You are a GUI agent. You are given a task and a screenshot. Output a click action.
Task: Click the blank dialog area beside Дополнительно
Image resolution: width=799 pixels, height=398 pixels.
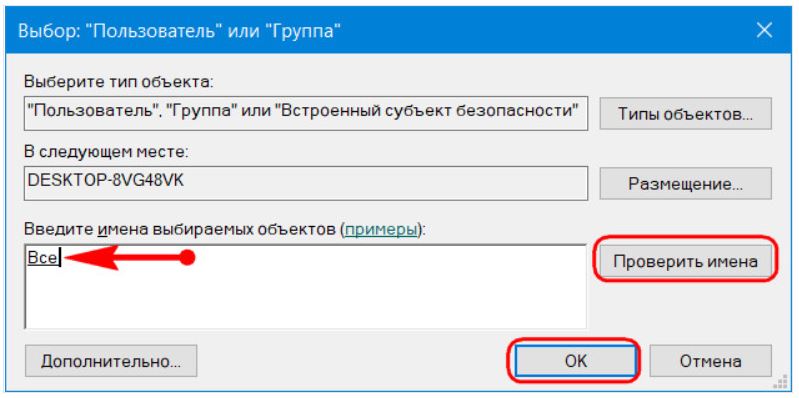pyautogui.click(x=352, y=361)
